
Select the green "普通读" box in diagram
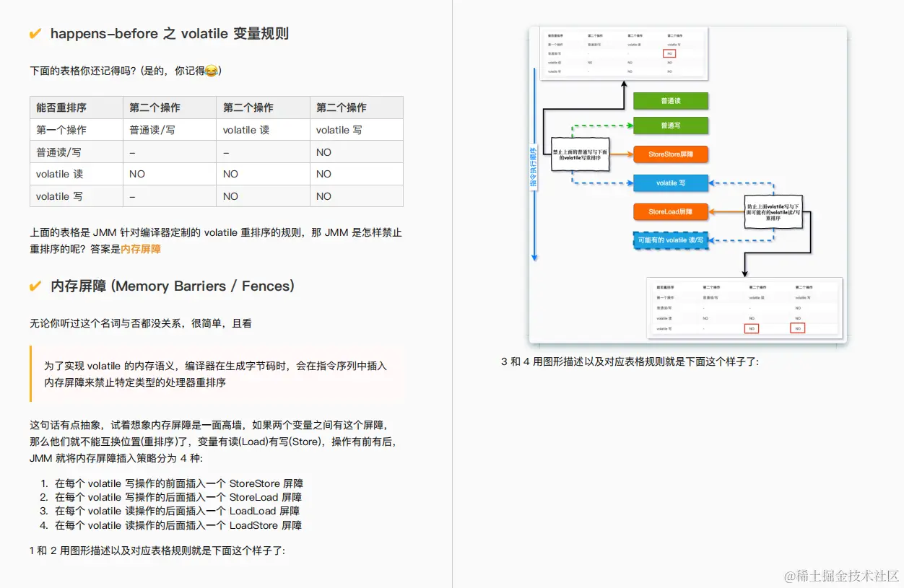point(670,101)
